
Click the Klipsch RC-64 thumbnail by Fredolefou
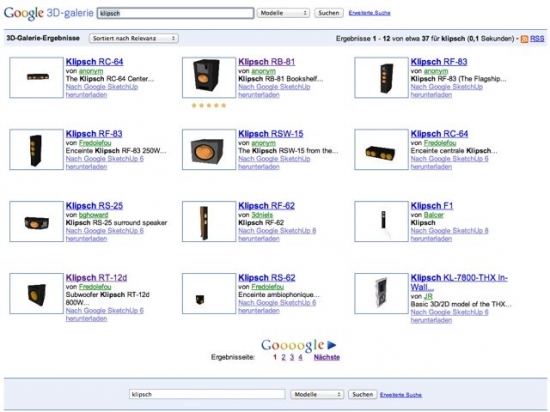point(381,149)
